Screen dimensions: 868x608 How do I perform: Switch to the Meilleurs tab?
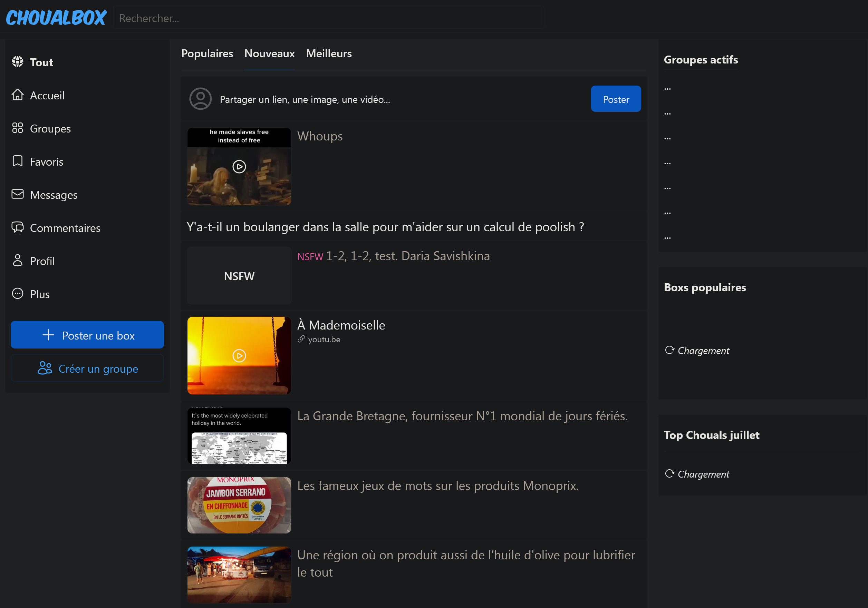(329, 54)
